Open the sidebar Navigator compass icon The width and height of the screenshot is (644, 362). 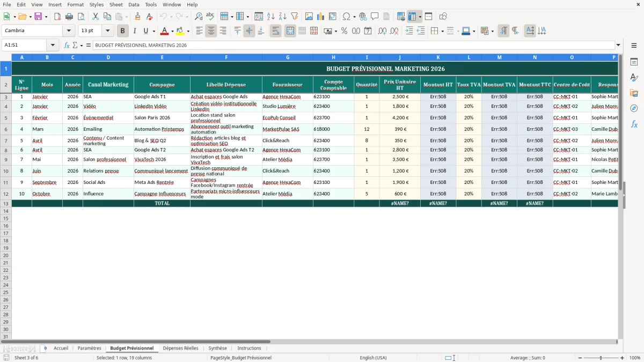coord(634,109)
